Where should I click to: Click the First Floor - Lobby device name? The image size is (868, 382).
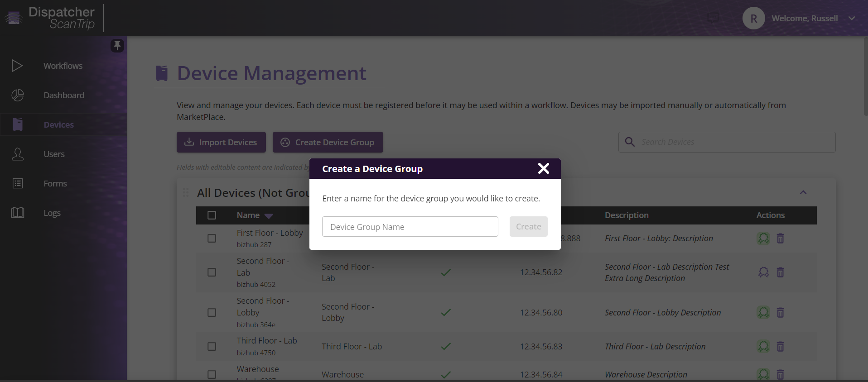(270, 233)
